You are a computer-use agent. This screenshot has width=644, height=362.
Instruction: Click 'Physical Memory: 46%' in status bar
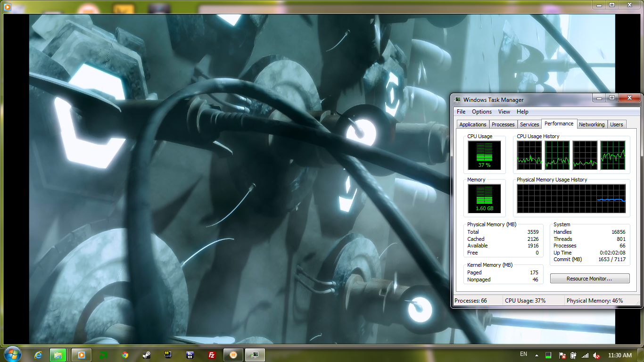[594, 301]
